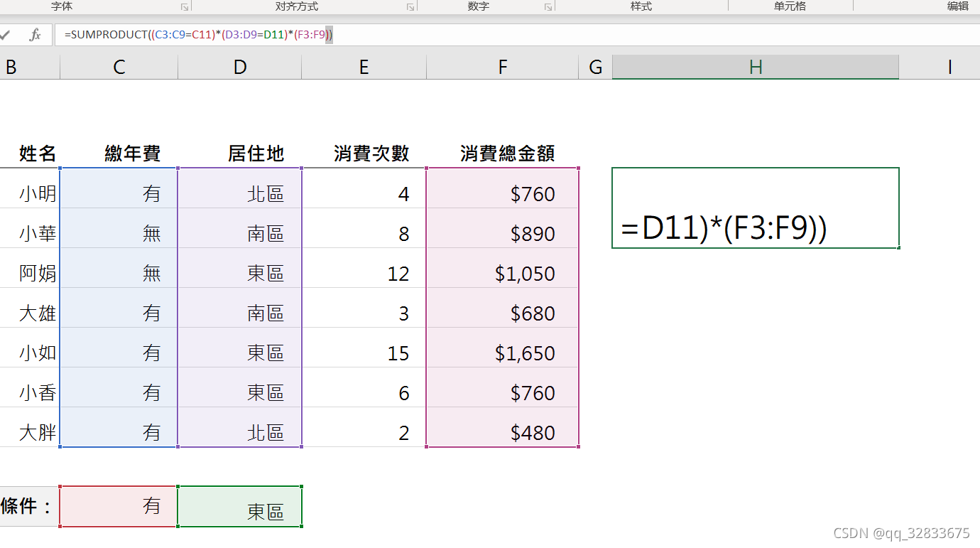
Task: Click the amount cell $1,650
Action: (503, 348)
